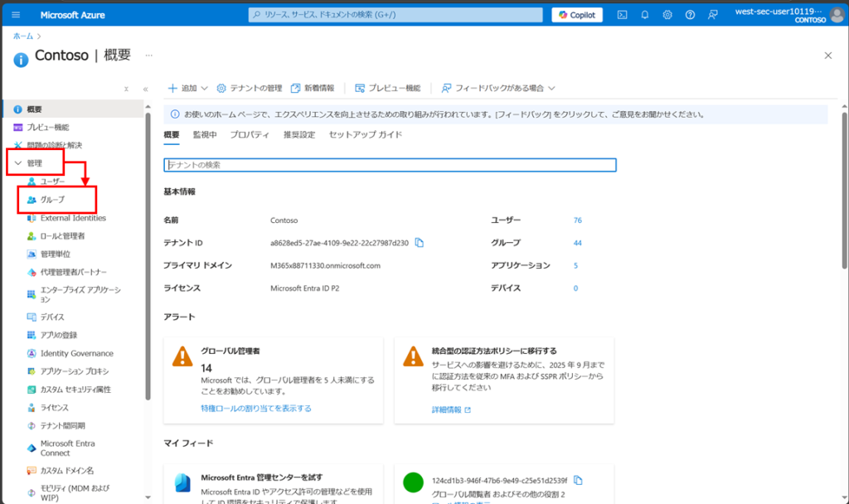Select 概要 in the sidebar
The image size is (849, 504).
point(73,109)
